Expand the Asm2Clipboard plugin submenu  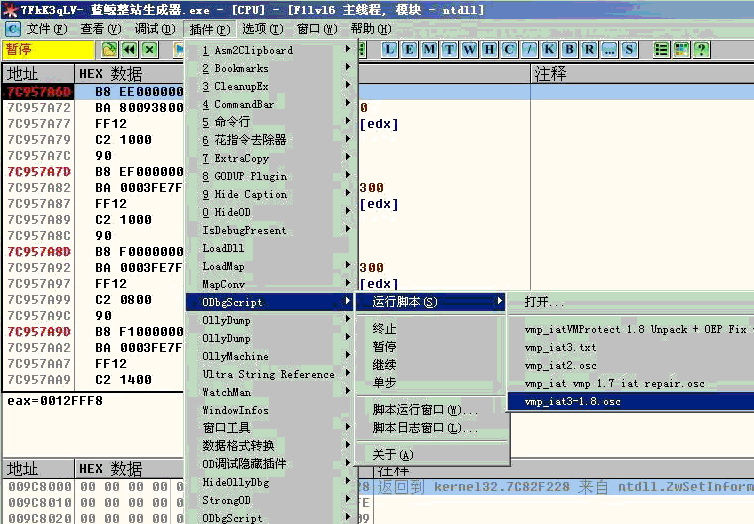[271, 50]
